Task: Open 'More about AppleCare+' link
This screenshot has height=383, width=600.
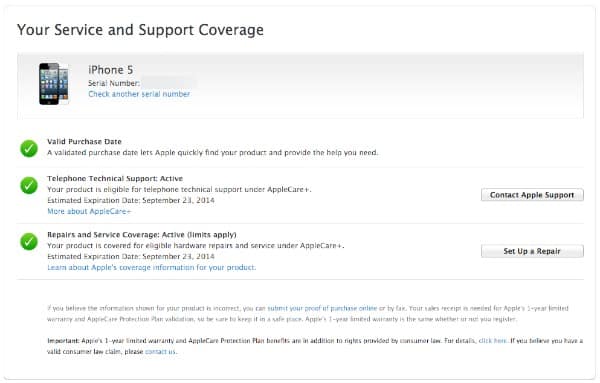Action: [89, 211]
